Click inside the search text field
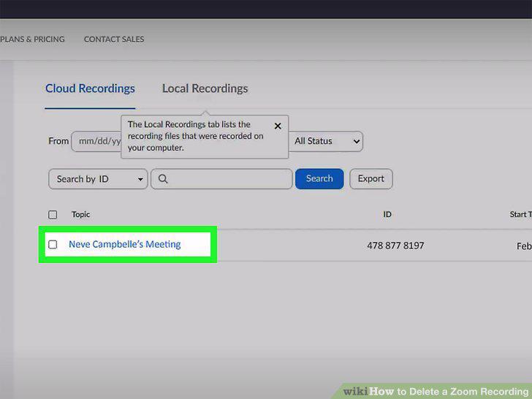 (x=221, y=179)
